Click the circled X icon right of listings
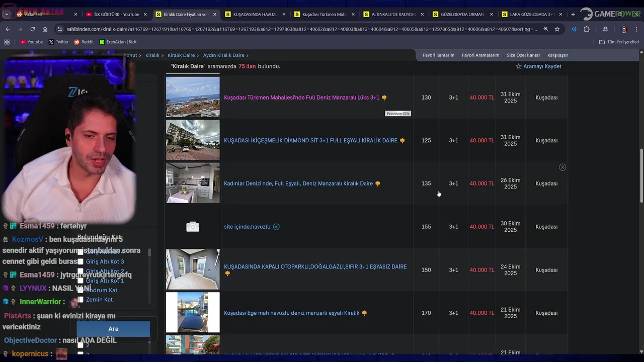The height and width of the screenshot is (362, 644). pyautogui.click(x=562, y=167)
